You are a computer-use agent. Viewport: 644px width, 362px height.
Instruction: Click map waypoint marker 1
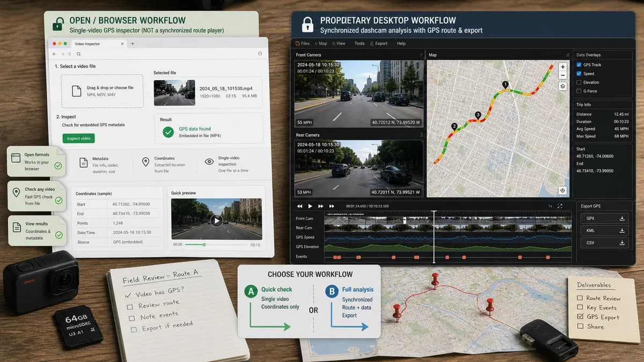point(504,85)
